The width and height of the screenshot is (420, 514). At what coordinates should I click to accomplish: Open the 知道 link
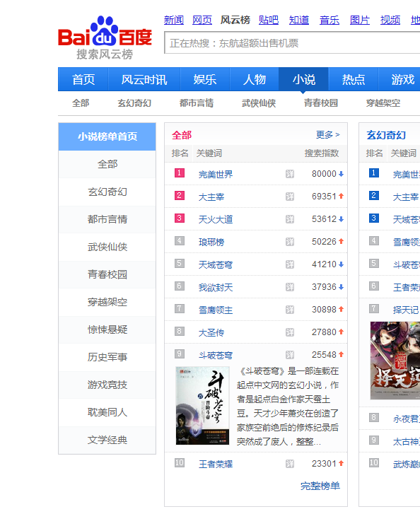[299, 20]
